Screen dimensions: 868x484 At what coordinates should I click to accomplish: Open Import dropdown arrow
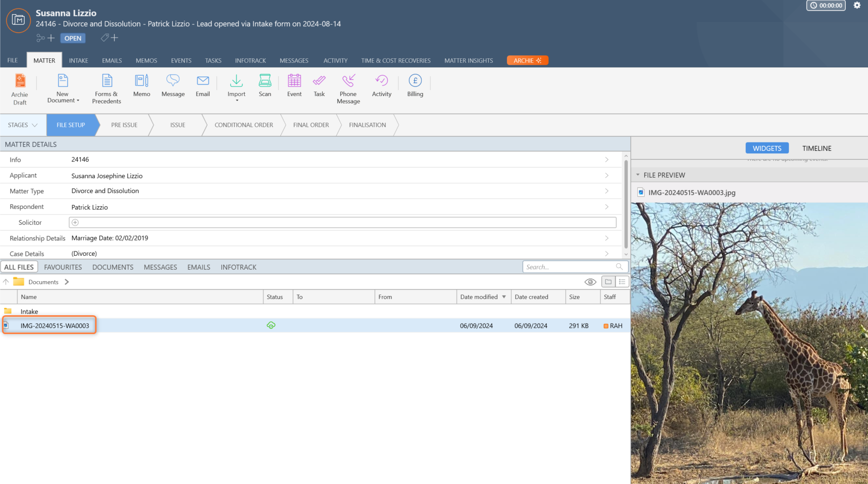(x=237, y=101)
